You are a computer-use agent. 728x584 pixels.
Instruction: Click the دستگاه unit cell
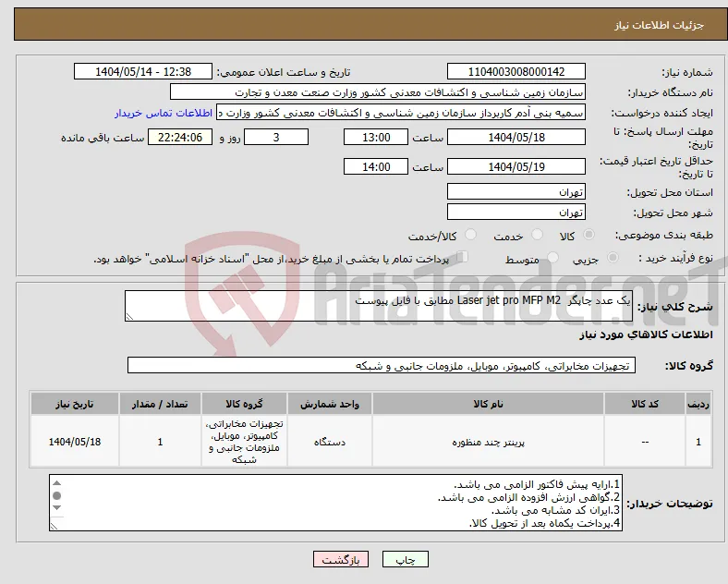click(330, 442)
